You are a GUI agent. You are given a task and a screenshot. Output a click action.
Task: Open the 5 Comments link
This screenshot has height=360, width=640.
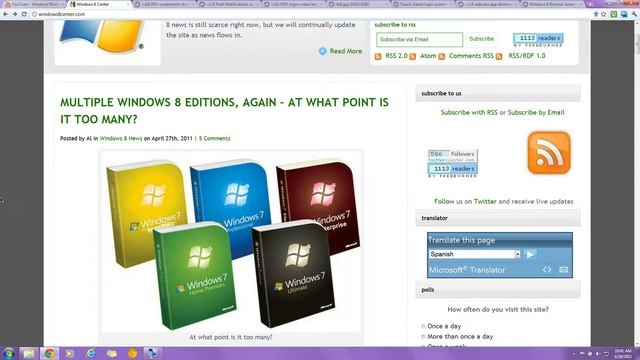(x=214, y=138)
